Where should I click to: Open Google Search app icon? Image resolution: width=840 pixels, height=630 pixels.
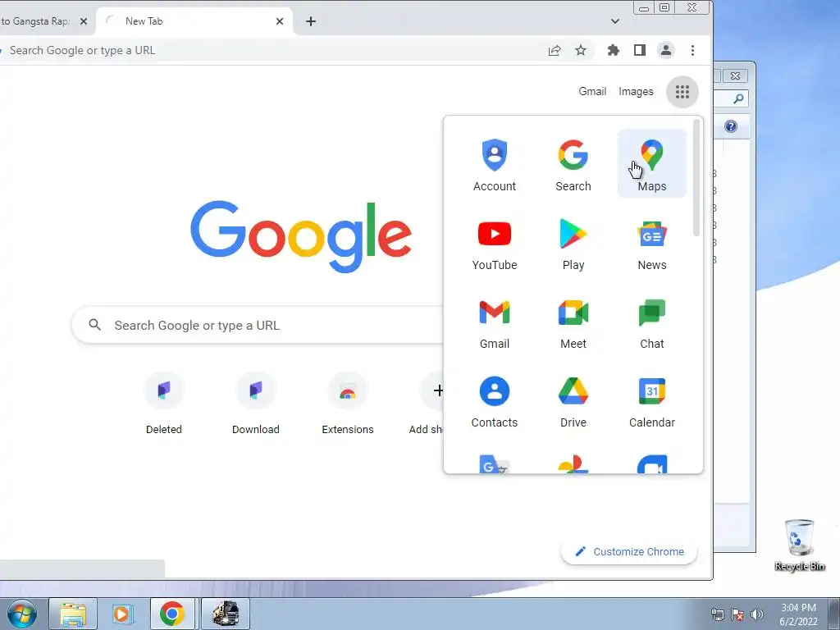pyautogui.click(x=573, y=164)
